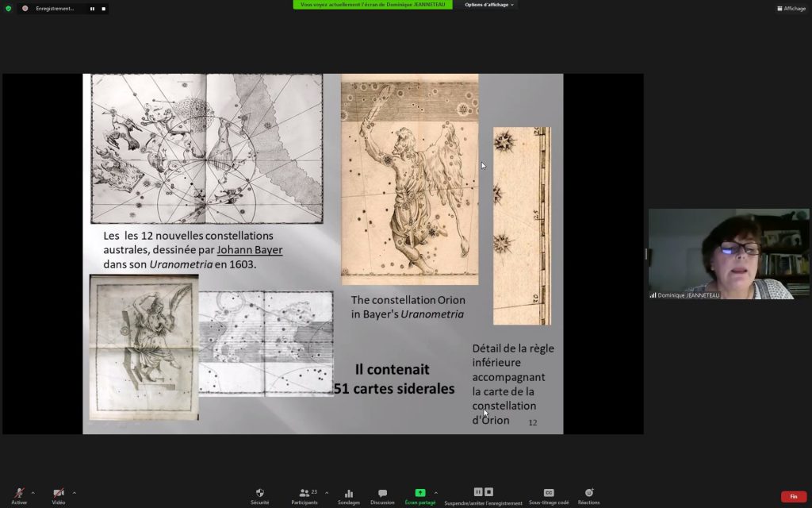Expand video options arrow next to Vidéo

(x=74, y=492)
